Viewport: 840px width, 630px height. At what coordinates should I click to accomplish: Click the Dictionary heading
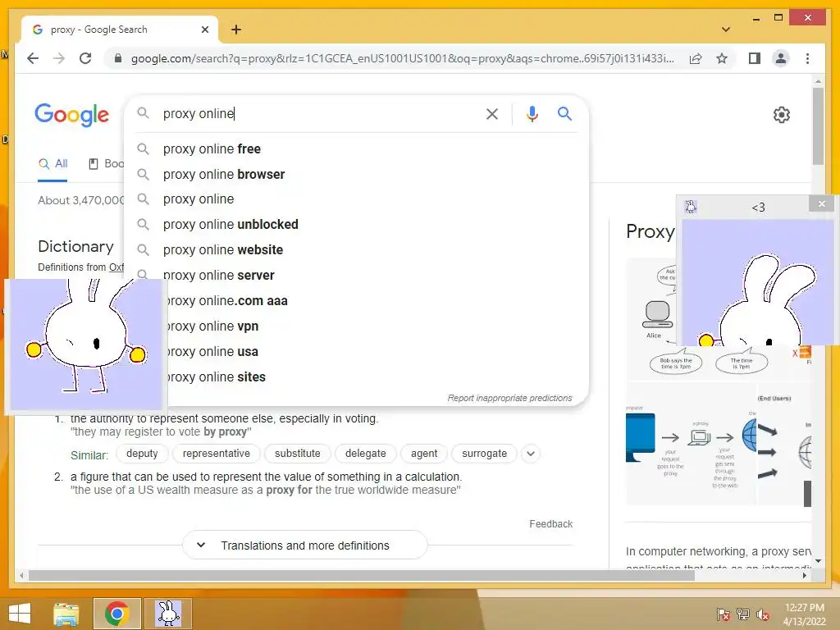75,246
